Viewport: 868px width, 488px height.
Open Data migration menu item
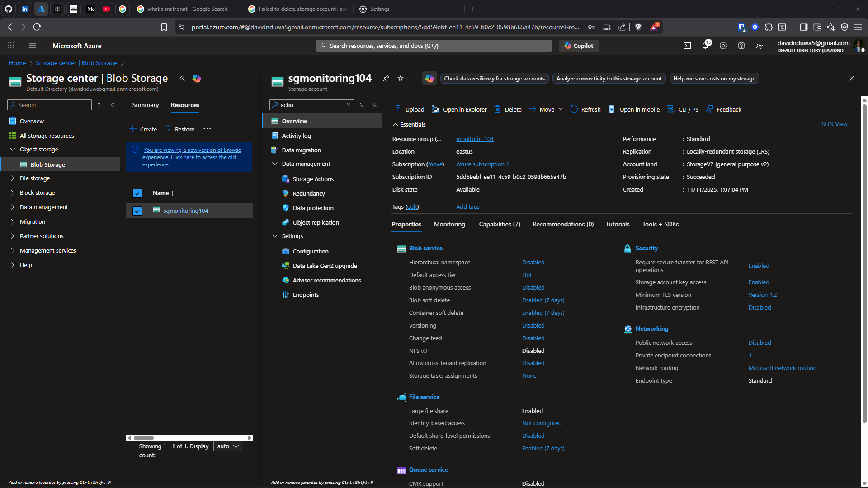[301, 150]
